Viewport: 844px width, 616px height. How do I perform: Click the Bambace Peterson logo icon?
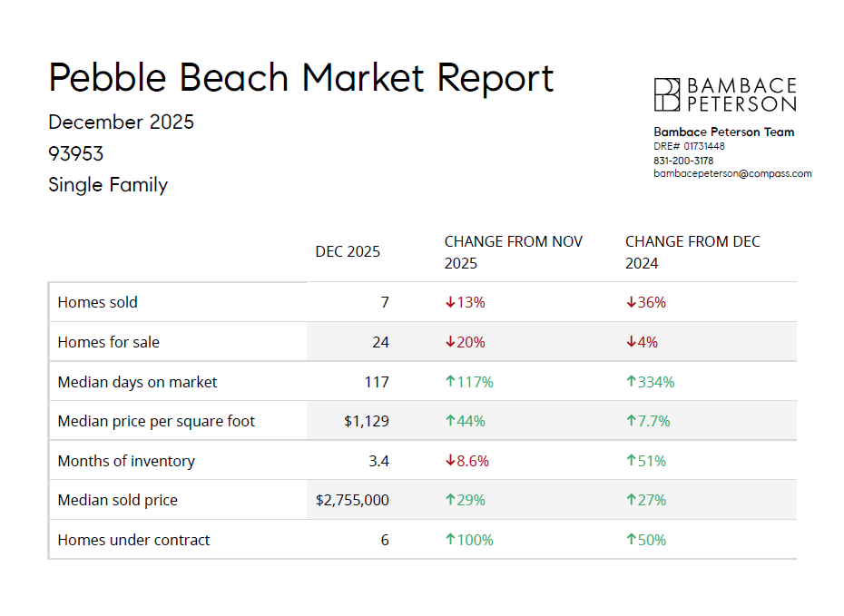[x=667, y=94]
